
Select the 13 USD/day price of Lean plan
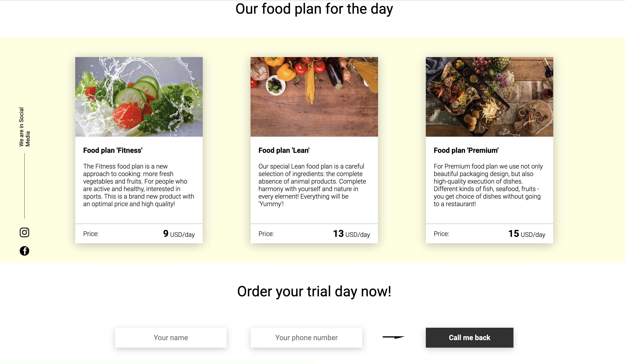pyautogui.click(x=351, y=234)
